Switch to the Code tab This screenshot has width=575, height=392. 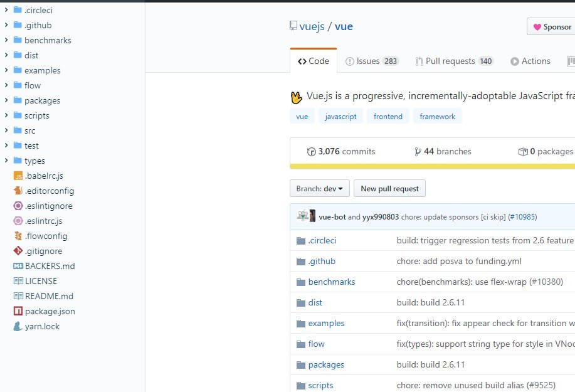314,61
